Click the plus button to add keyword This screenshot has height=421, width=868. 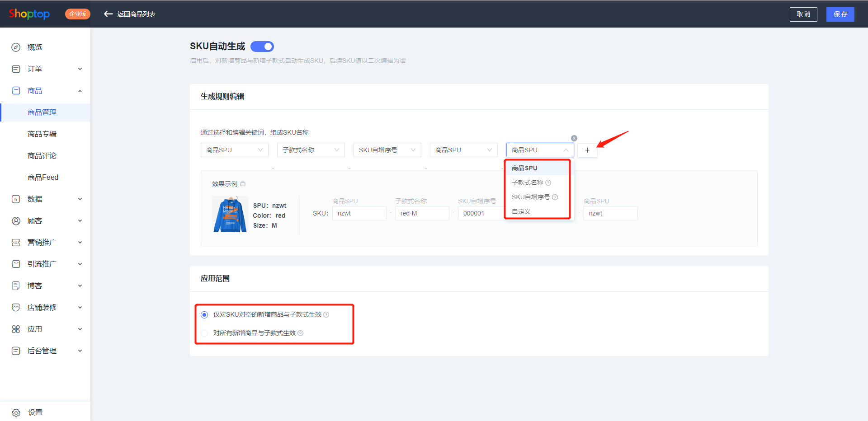click(x=587, y=150)
